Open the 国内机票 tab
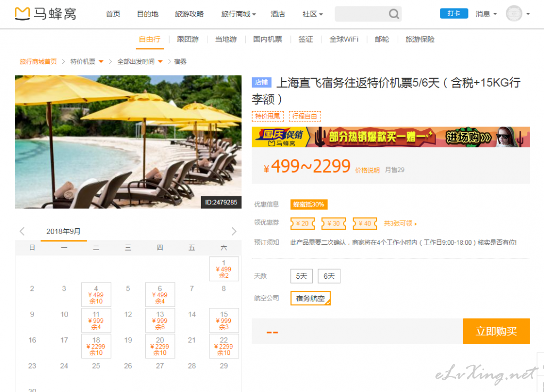The image size is (544, 392). pos(267,39)
